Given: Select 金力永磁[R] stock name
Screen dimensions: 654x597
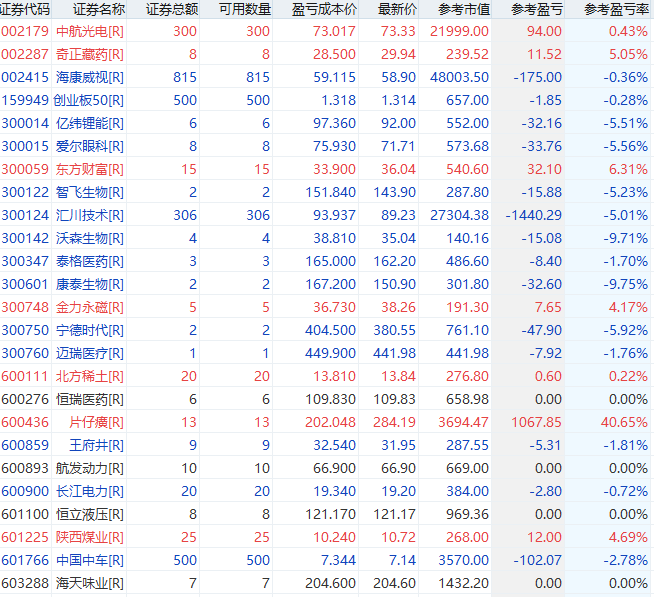Looking at the screenshot, I should pyautogui.click(x=90, y=307).
